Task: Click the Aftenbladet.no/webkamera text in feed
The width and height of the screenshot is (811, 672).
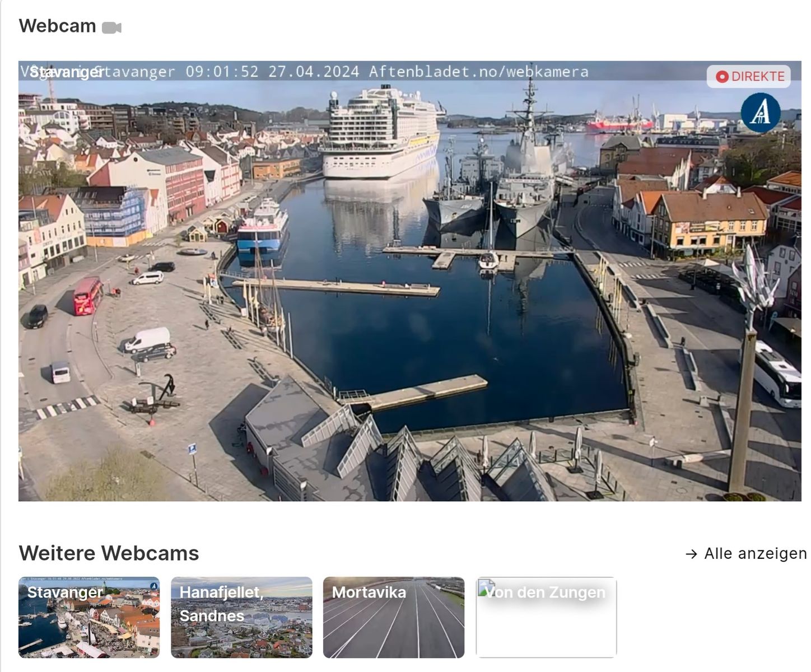Action: tap(478, 72)
